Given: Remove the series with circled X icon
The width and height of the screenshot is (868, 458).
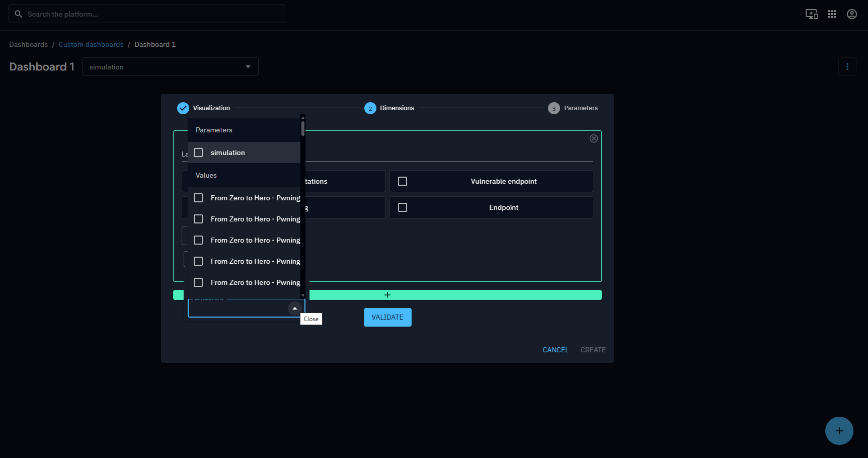Looking at the screenshot, I should pos(593,138).
